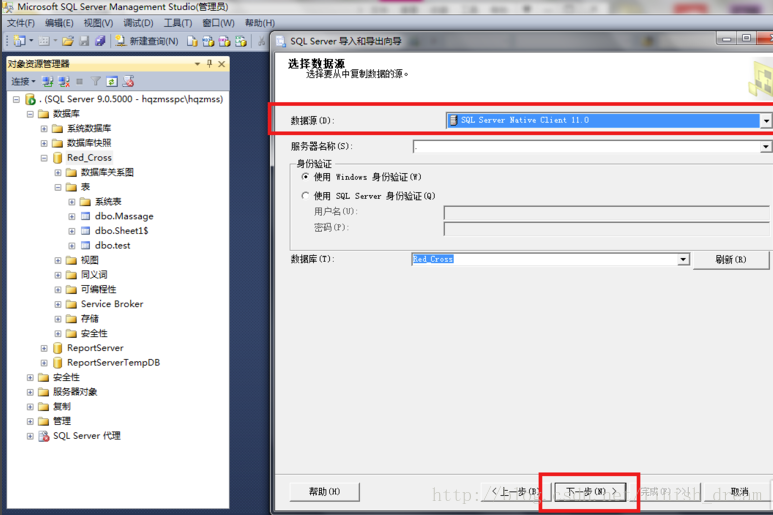Select the 数据库快照 tree item
Image resolution: width=773 pixels, height=515 pixels.
[89, 143]
